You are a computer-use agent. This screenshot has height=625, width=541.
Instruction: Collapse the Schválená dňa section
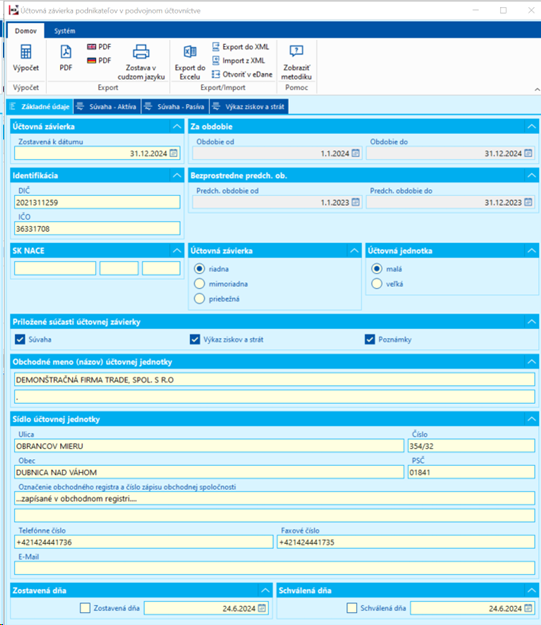tap(531, 590)
